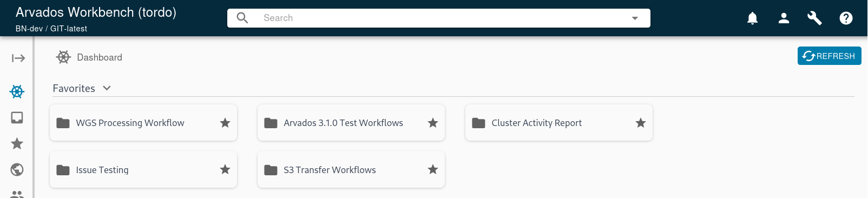Open Favorites star in sidebar
Screen dimensions: 868x198
point(17,143)
